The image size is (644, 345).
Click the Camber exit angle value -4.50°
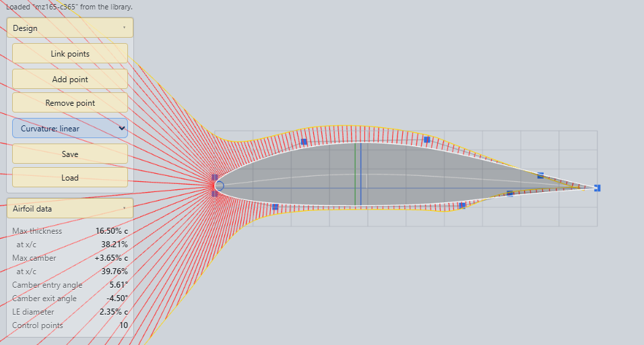point(117,299)
